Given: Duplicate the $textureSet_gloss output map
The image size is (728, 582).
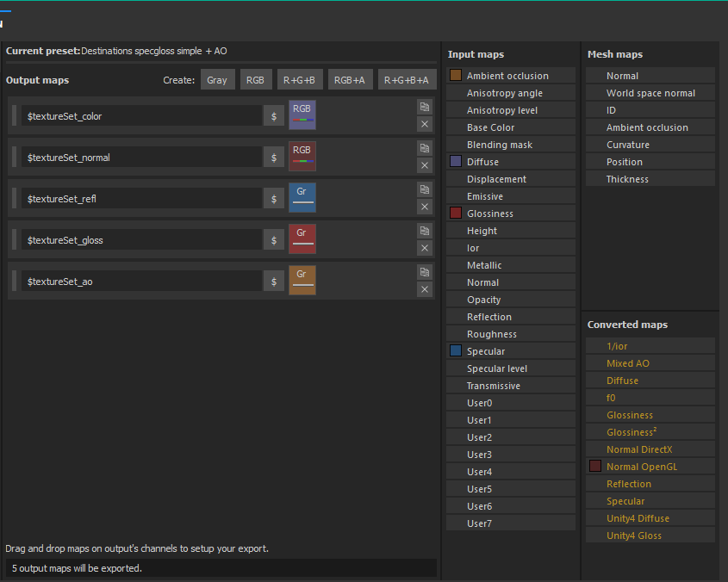Looking at the screenshot, I should [425, 231].
